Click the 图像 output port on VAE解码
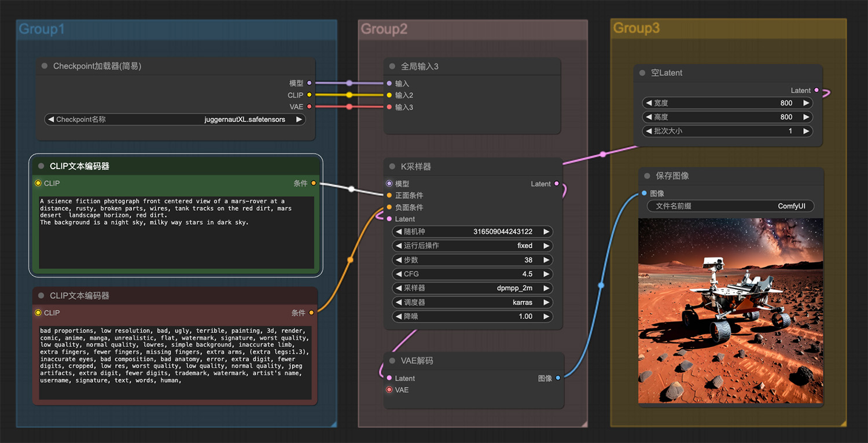 (558, 378)
